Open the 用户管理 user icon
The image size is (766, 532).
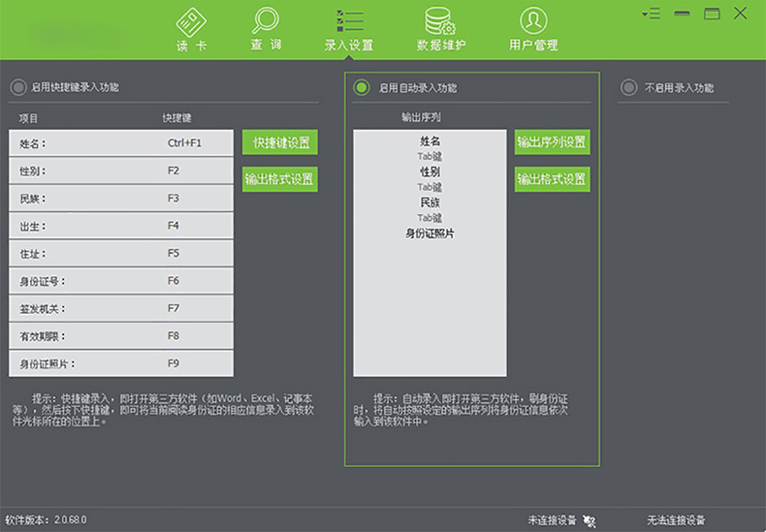(x=533, y=21)
